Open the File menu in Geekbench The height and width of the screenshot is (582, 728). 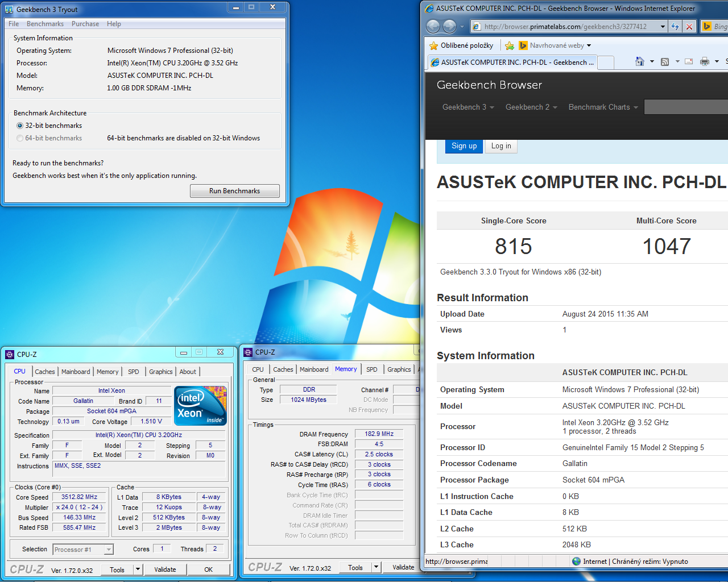pyautogui.click(x=14, y=24)
